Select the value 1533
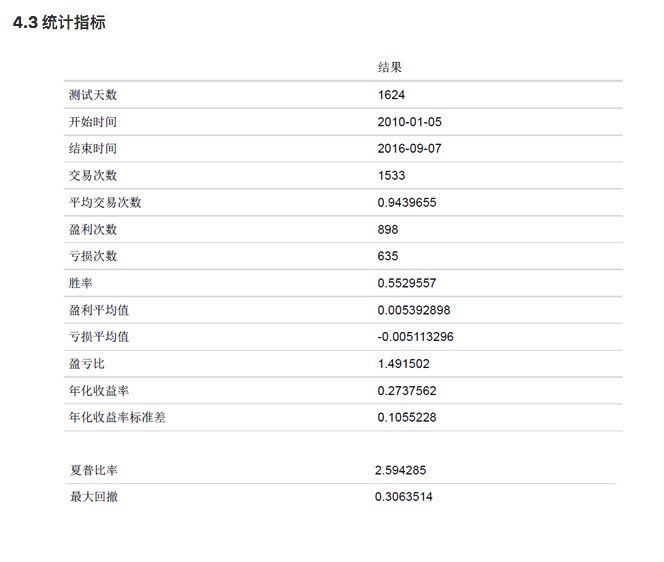664x562 pixels. tap(391, 175)
